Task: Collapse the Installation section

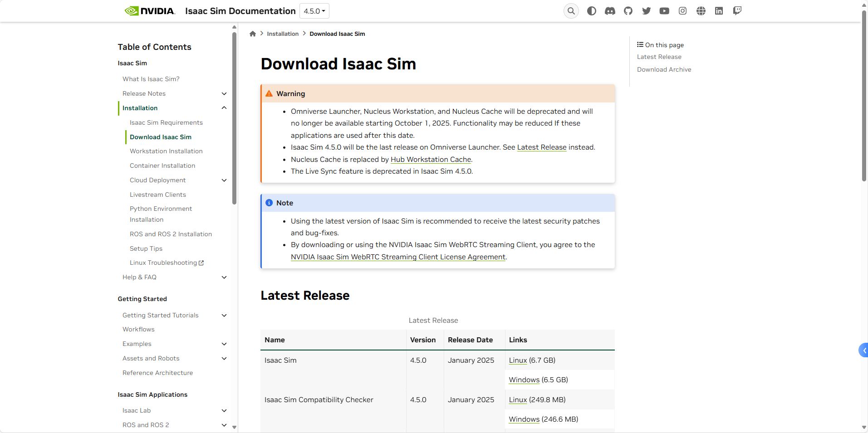Action: click(x=224, y=108)
